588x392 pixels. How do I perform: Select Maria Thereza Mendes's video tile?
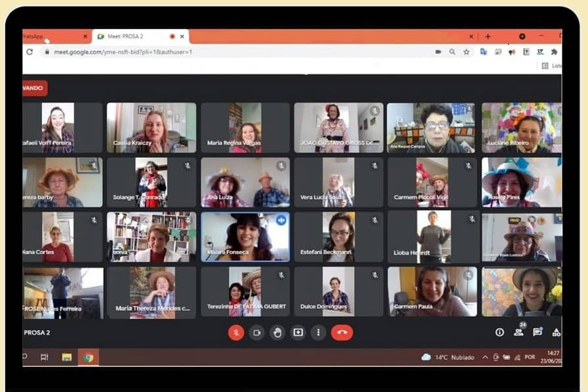pos(151,293)
